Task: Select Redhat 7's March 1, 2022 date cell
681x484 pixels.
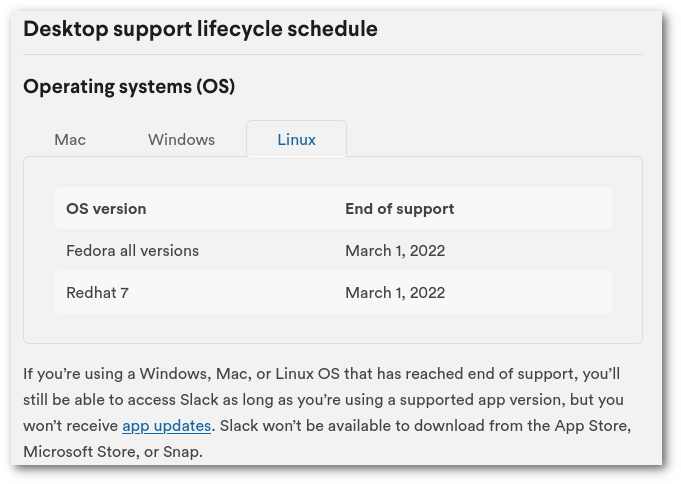Action: [x=395, y=293]
